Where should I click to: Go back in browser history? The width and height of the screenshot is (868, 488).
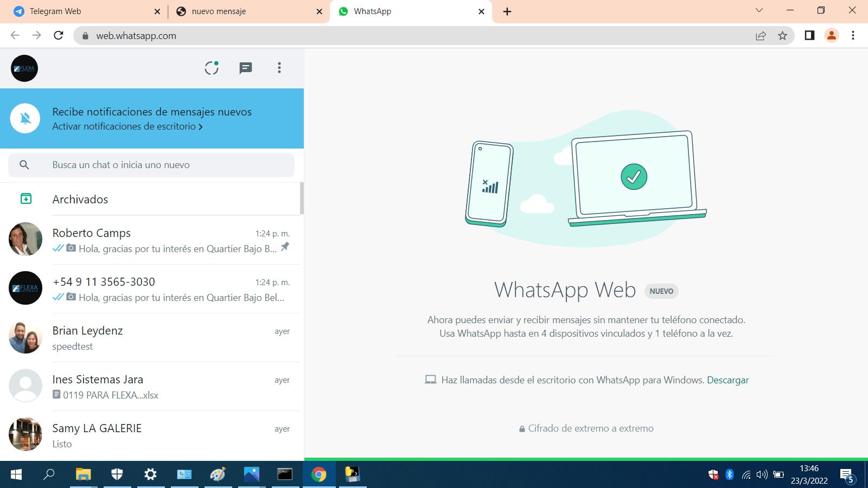(15, 35)
